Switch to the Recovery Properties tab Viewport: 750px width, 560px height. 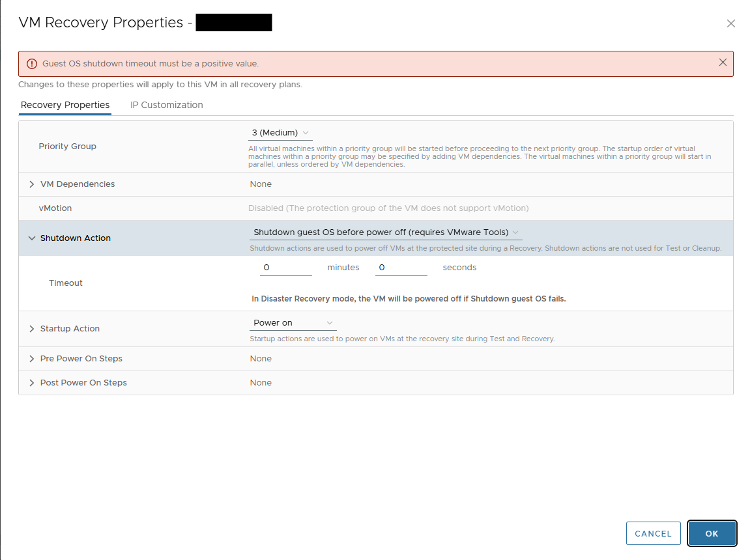pyautogui.click(x=65, y=105)
